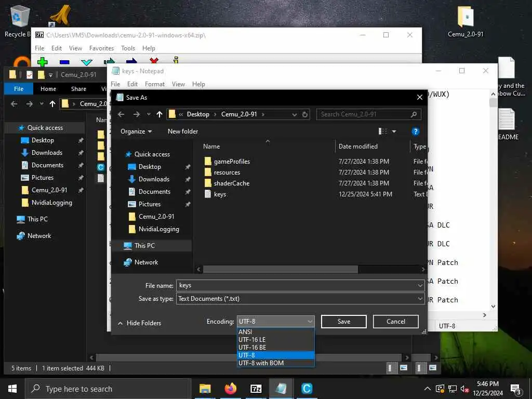532x399 pixels.
Task: Click Quick access in File Explorer sidebar
Action: [x=45, y=128]
